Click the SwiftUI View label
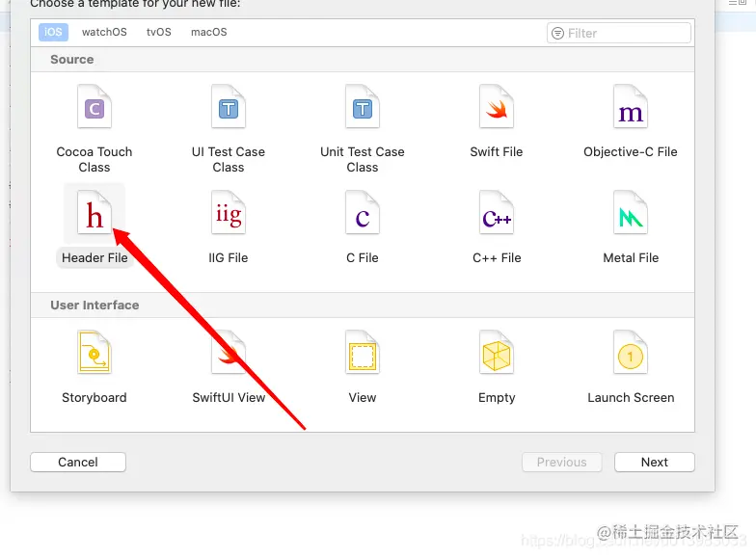This screenshot has height=558, width=756. tap(229, 397)
